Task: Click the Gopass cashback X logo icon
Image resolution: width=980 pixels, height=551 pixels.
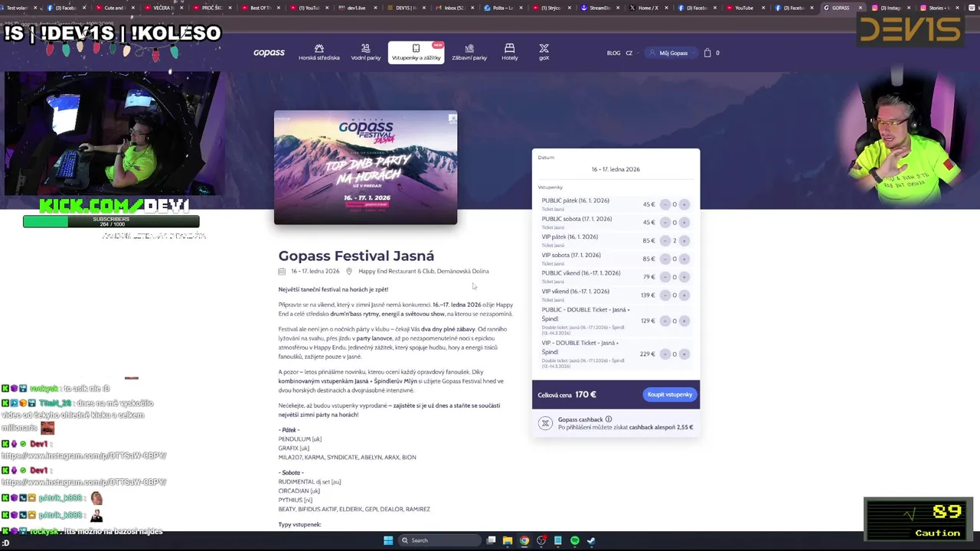Action: pos(545,423)
